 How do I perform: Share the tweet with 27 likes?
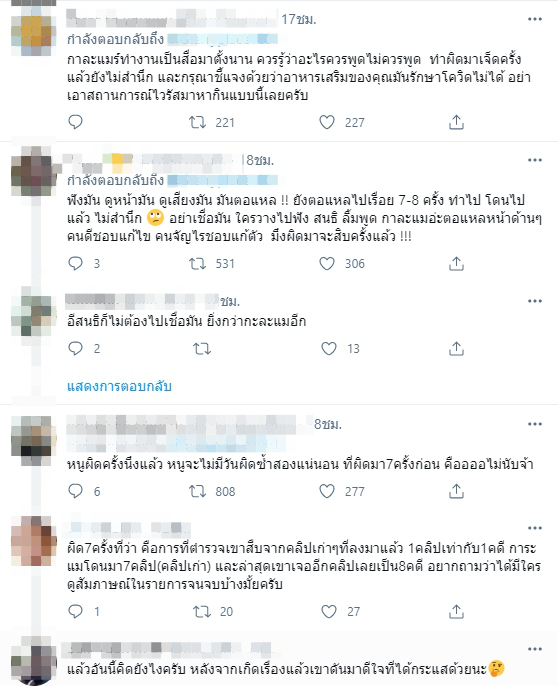click(456, 611)
